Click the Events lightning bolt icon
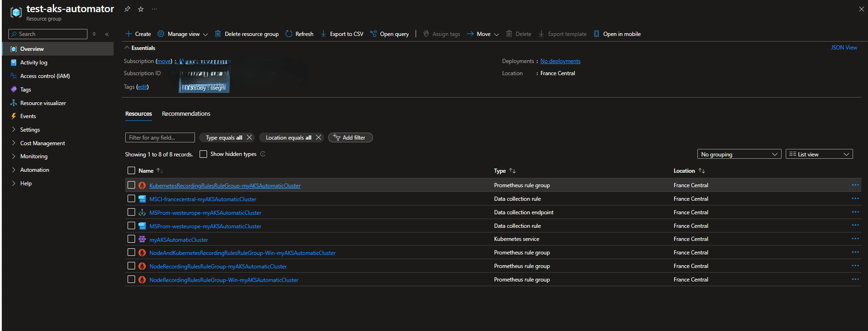Viewport: 868px width, 331px height. [14, 116]
